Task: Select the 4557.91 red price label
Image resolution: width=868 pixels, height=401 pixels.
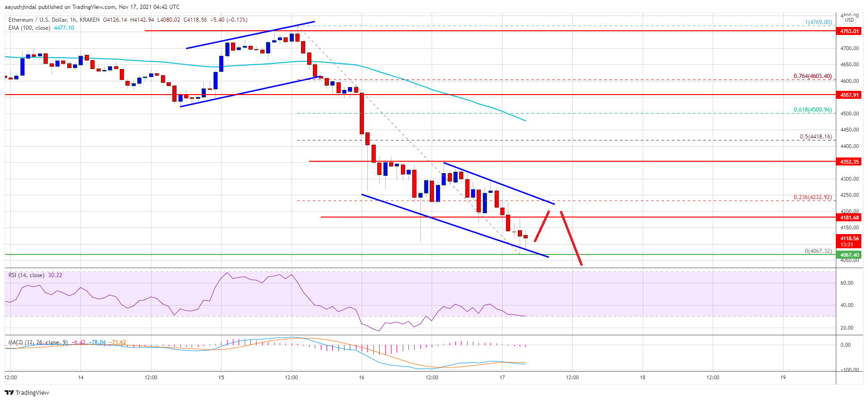Action: pos(850,95)
